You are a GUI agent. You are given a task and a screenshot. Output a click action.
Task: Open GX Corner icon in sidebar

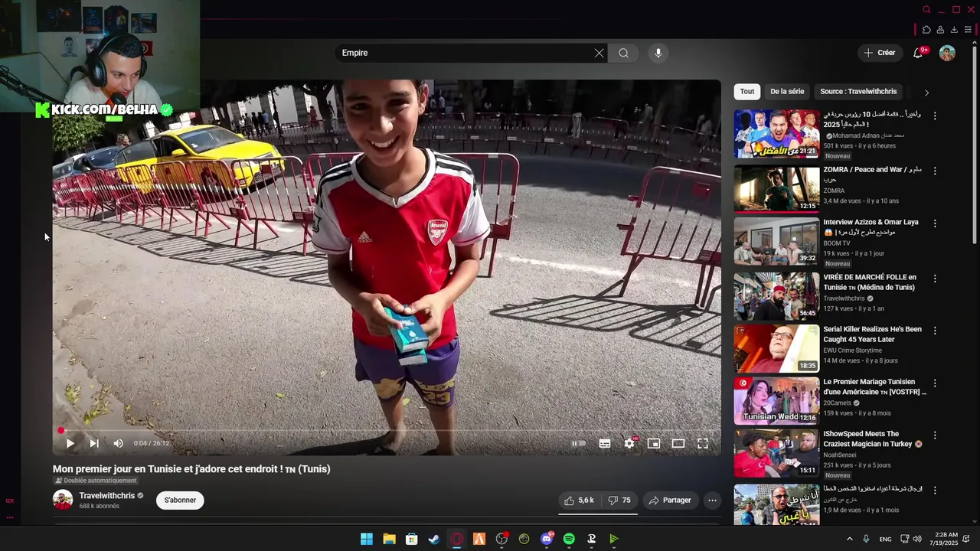tap(10, 500)
